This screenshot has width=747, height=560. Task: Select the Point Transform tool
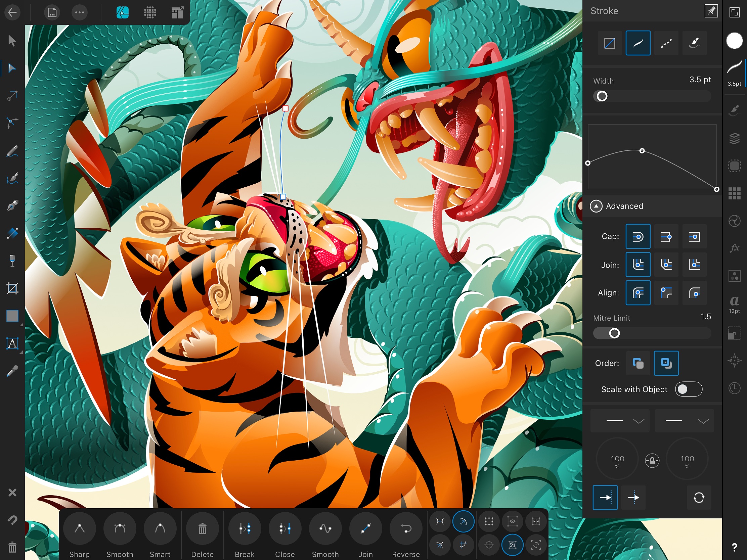coord(12,96)
